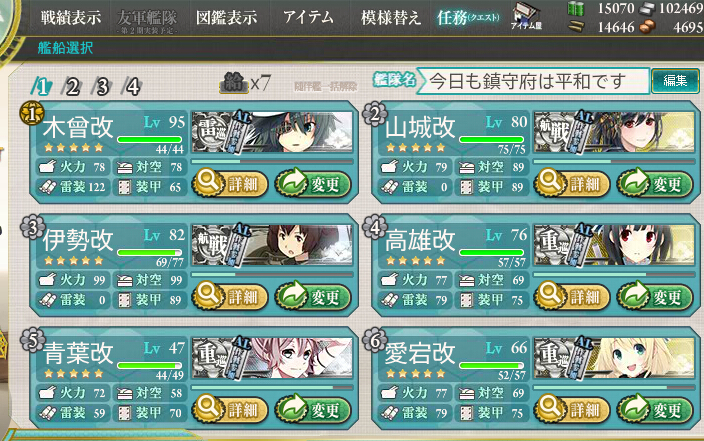Open 図鑑表示 menu item
Screen dimensions: 704x441
tap(227, 18)
